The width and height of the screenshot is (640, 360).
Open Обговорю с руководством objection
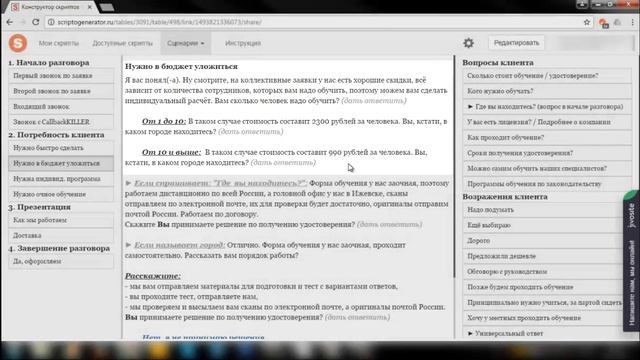[x=543, y=272]
